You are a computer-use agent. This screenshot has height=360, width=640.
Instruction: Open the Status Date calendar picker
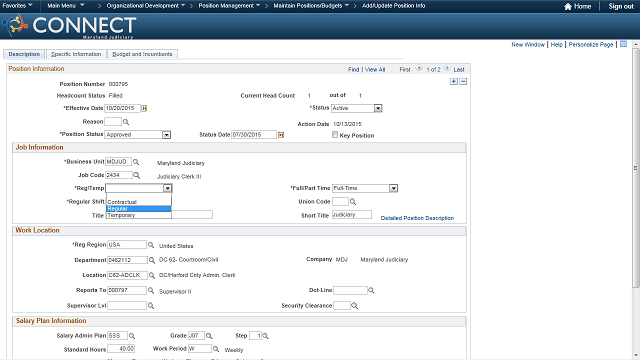click(x=281, y=135)
